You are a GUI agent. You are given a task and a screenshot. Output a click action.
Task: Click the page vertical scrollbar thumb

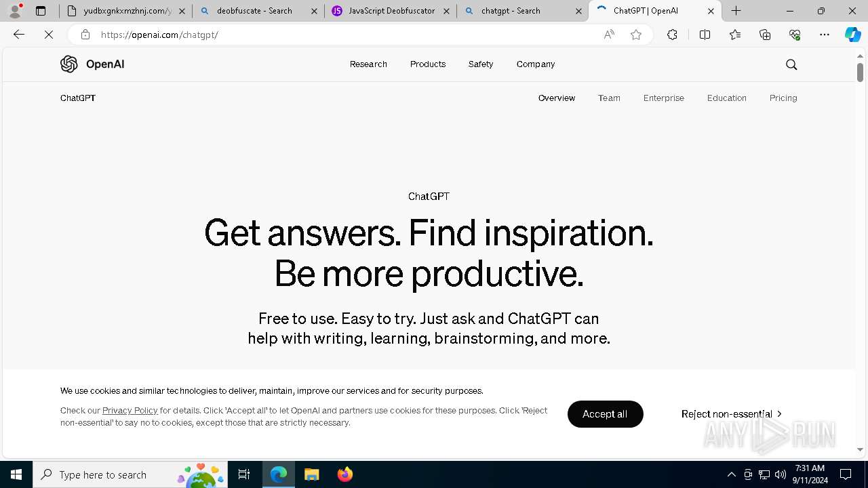tap(860, 72)
